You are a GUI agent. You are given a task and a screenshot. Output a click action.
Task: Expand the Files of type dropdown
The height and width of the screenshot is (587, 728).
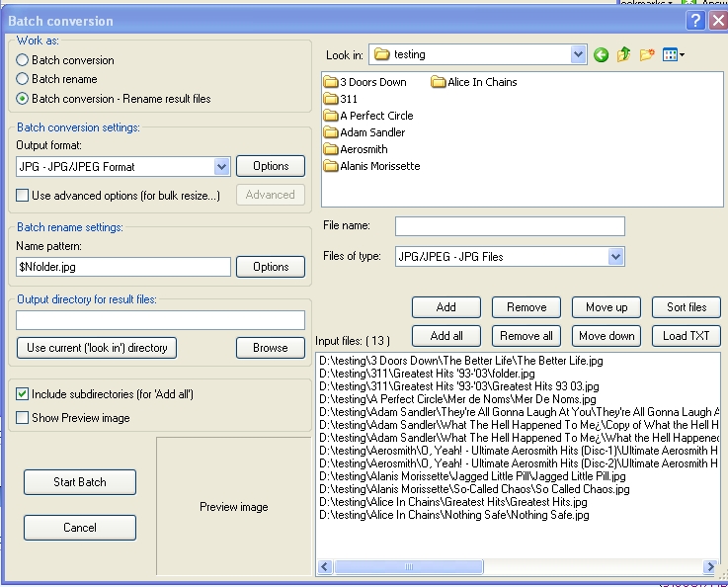coord(615,256)
